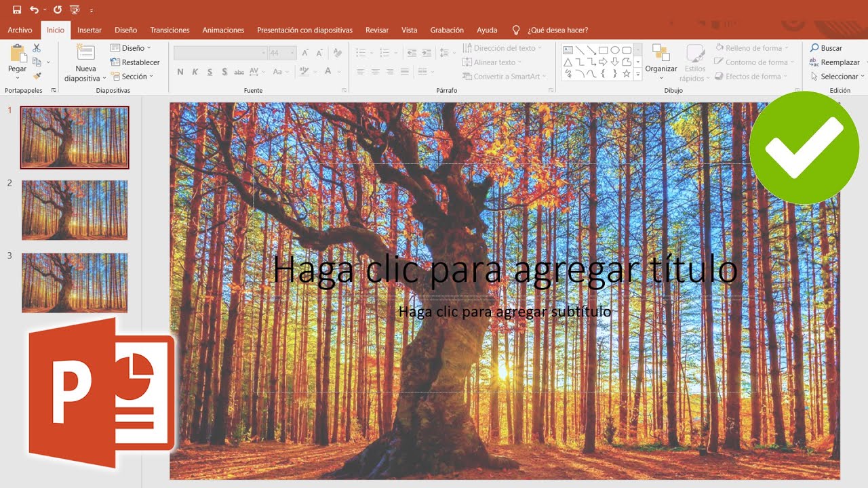Click the add or remove columns icon
The image size is (868, 488).
coord(422,72)
